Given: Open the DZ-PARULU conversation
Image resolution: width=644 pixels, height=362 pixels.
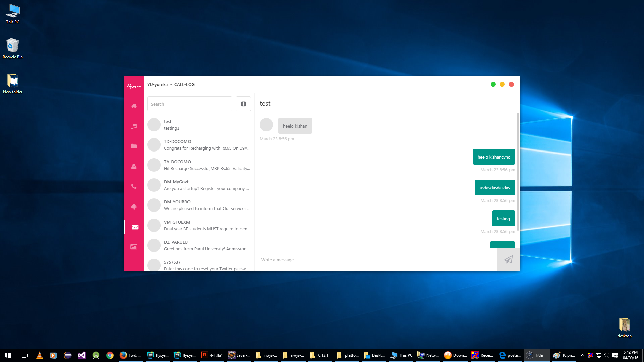Looking at the screenshot, I should (200, 245).
